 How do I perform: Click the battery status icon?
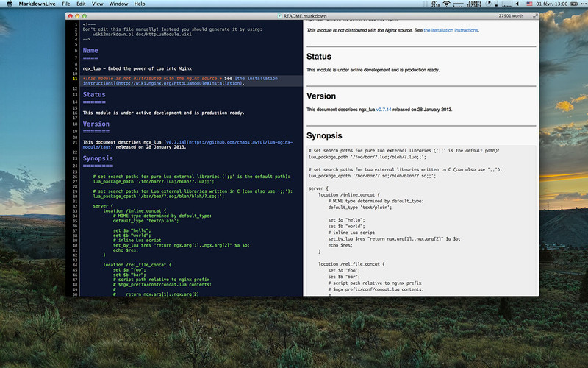point(574,4)
